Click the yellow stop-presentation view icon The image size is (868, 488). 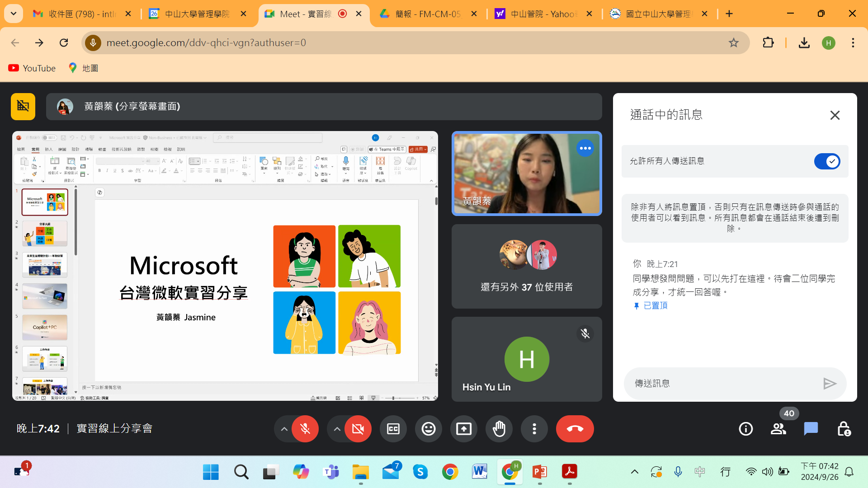(x=23, y=107)
